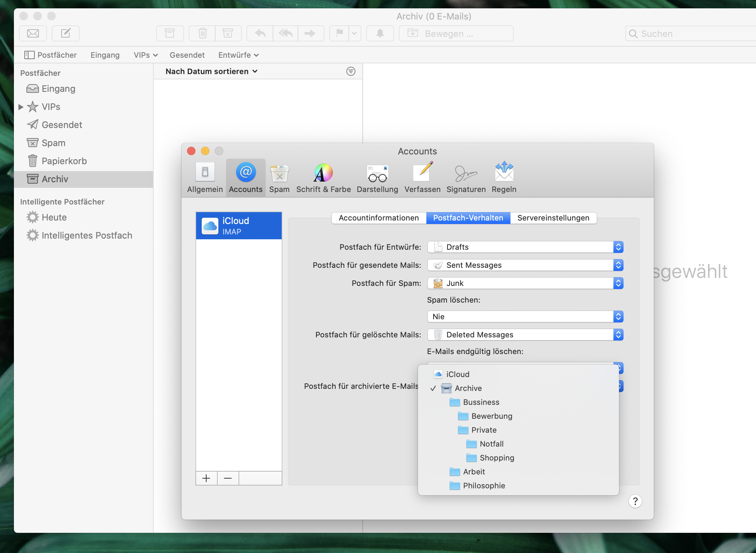Screen dimensions: 756x553
Task: Click the get new mail envelope icon
Action: (33, 33)
